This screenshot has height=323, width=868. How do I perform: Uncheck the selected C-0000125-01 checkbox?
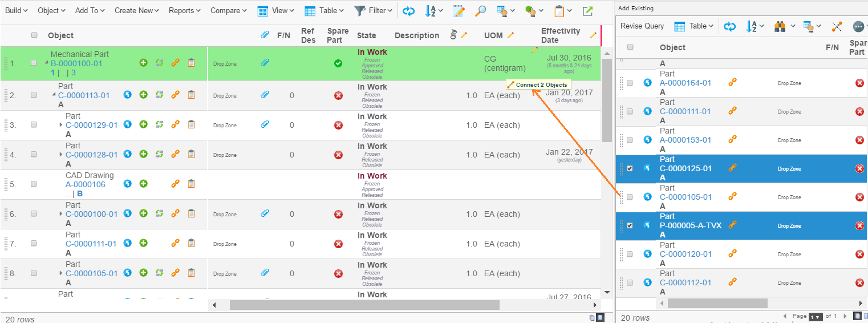tap(630, 168)
